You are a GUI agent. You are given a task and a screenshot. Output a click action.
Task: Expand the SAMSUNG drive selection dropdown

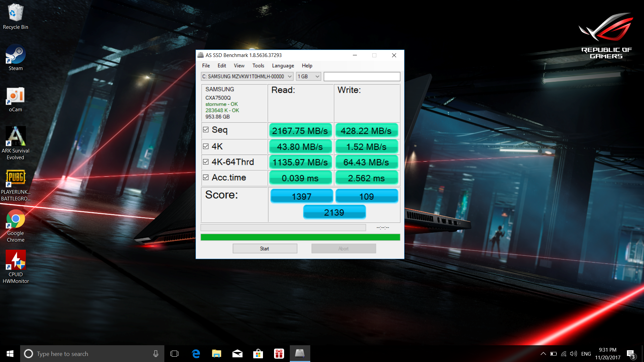pyautogui.click(x=247, y=76)
